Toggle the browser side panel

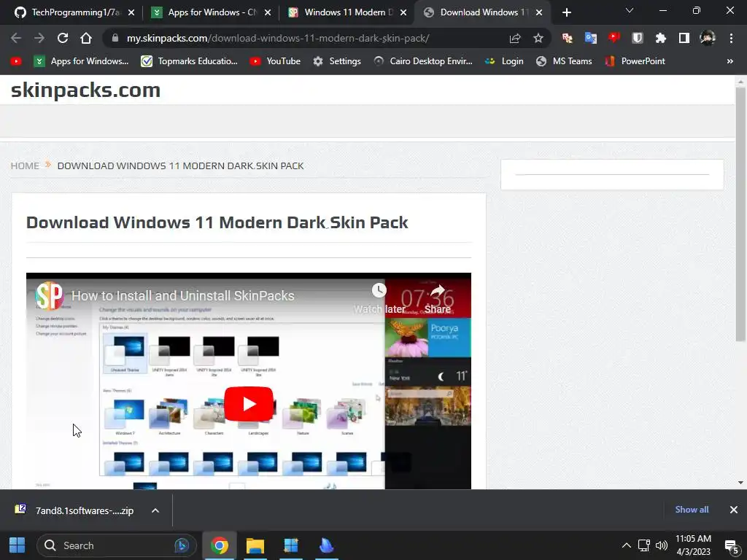click(684, 38)
